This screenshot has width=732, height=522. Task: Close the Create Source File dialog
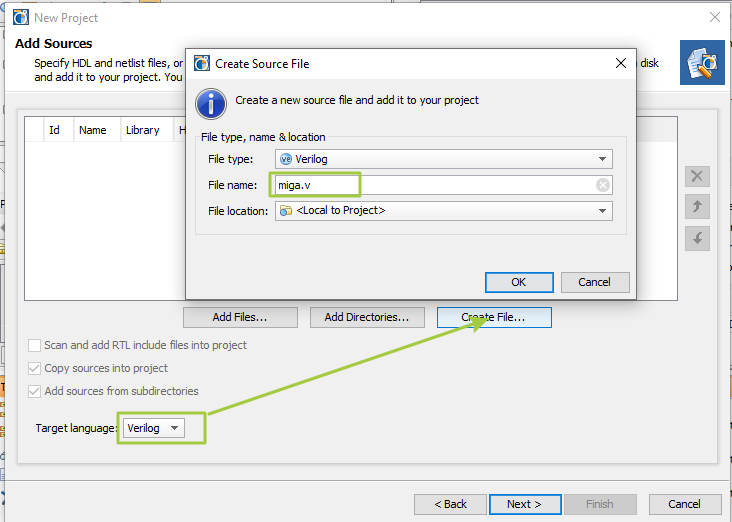(x=620, y=63)
